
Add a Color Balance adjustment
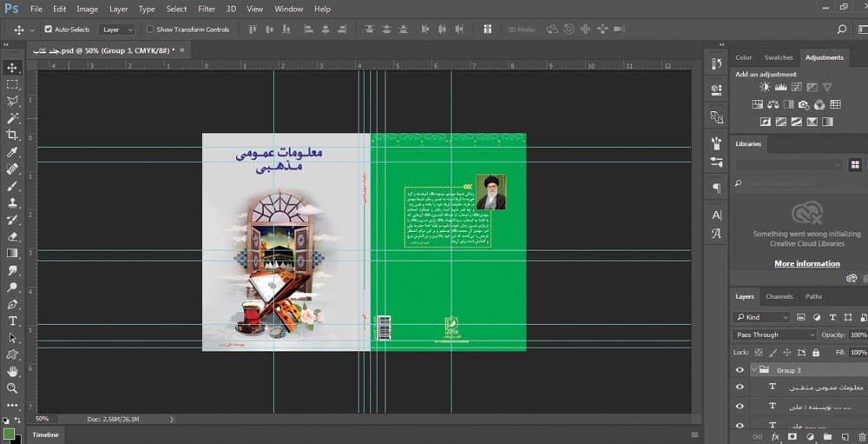[773, 104]
